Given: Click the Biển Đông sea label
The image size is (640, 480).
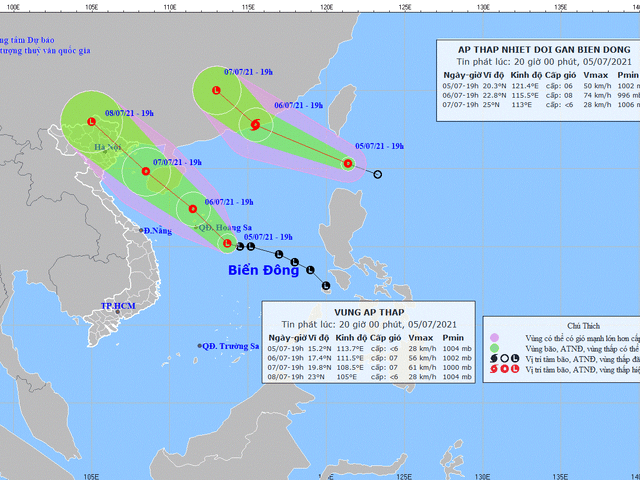Looking at the screenshot, I should (263, 270).
